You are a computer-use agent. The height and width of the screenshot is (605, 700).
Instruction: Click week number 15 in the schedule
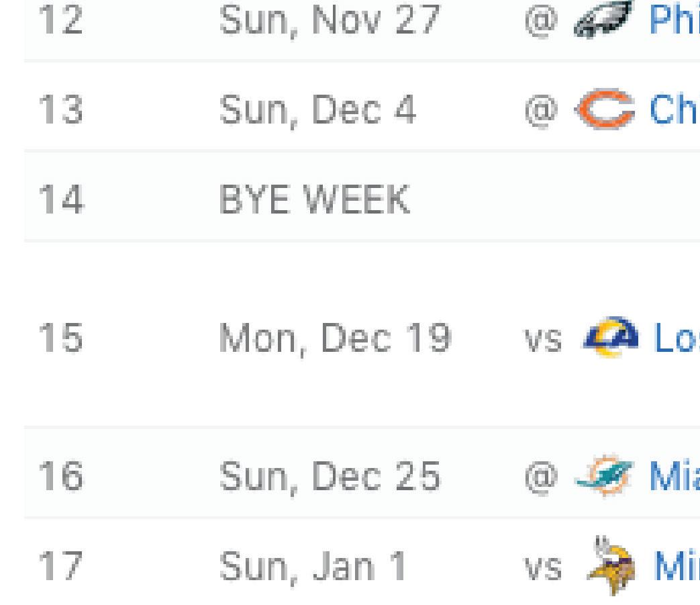click(60, 338)
